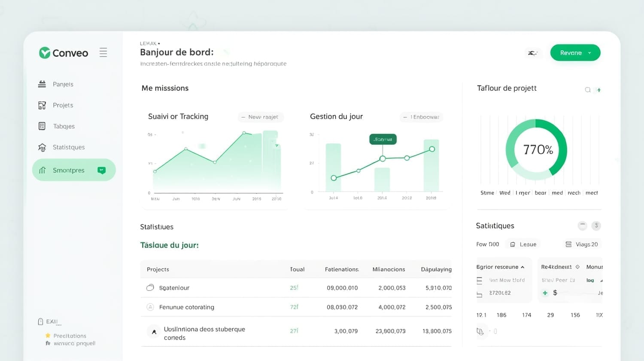Viewport: 644px width, 361px height.
Task: Click the icon left of the Revone button
Action: click(532, 53)
